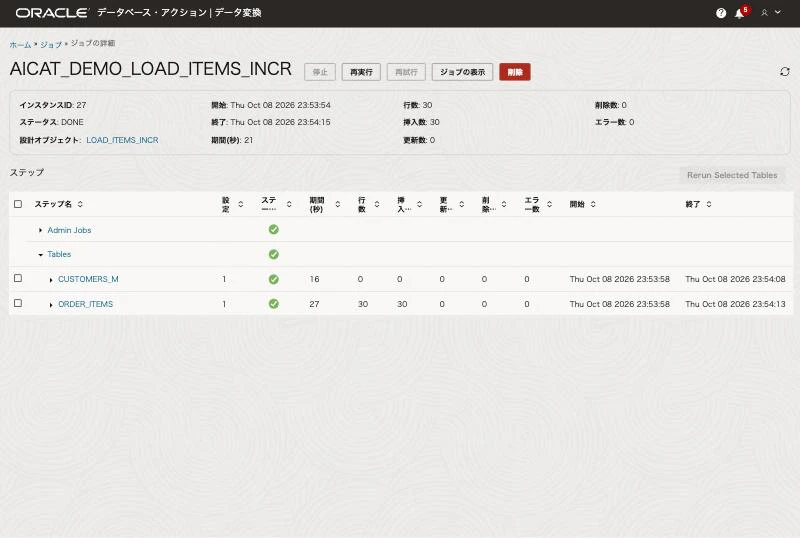
Task: Click green status check of CUSTOMERS_M row
Action: [x=273, y=279]
